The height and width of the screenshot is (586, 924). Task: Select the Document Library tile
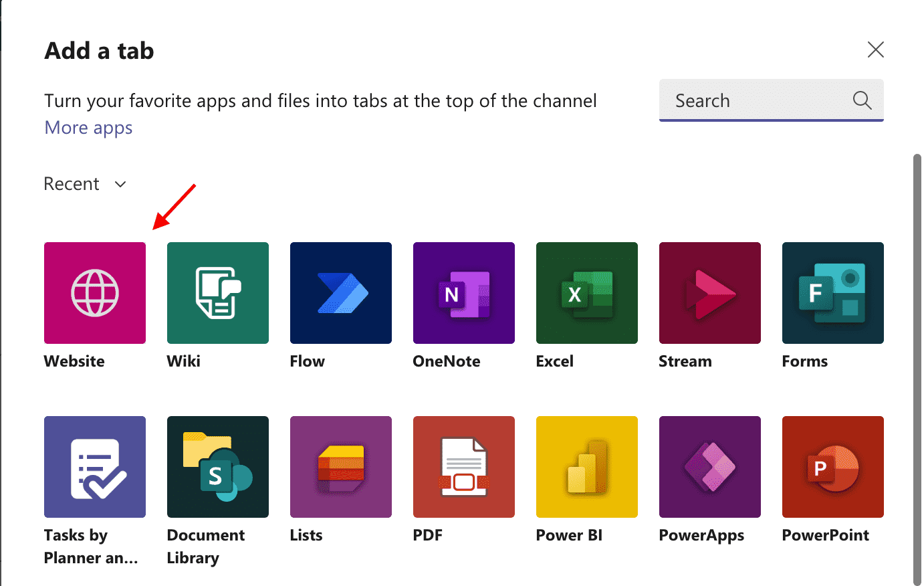218,467
